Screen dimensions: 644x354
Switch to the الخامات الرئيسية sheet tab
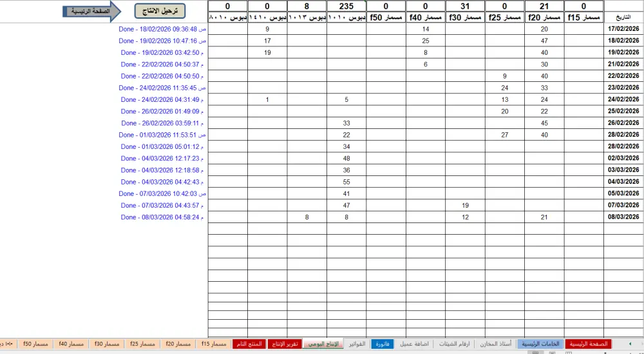tap(541, 344)
